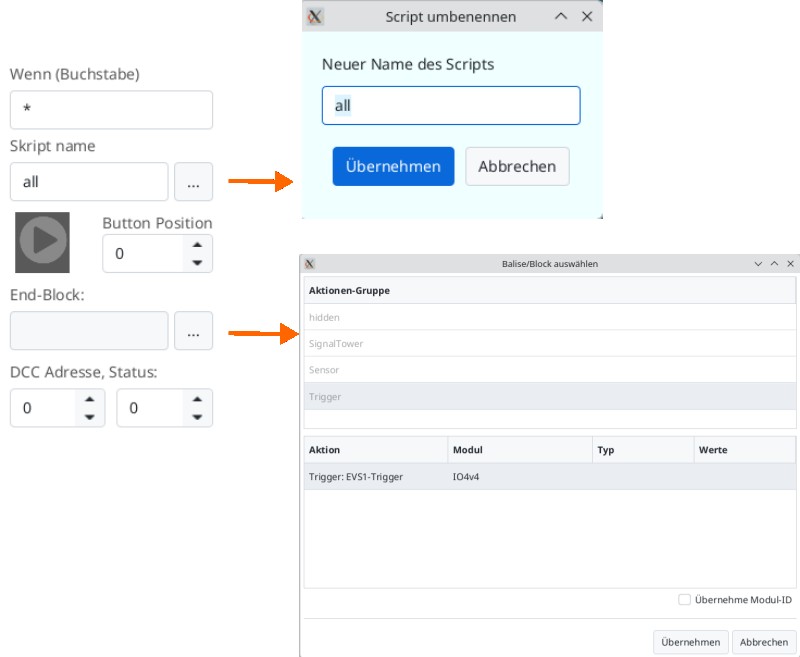Click the Wenn (Buchstabe) input field
Viewport: 800px width, 657px height.
pyautogui.click(x=111, y=110)
